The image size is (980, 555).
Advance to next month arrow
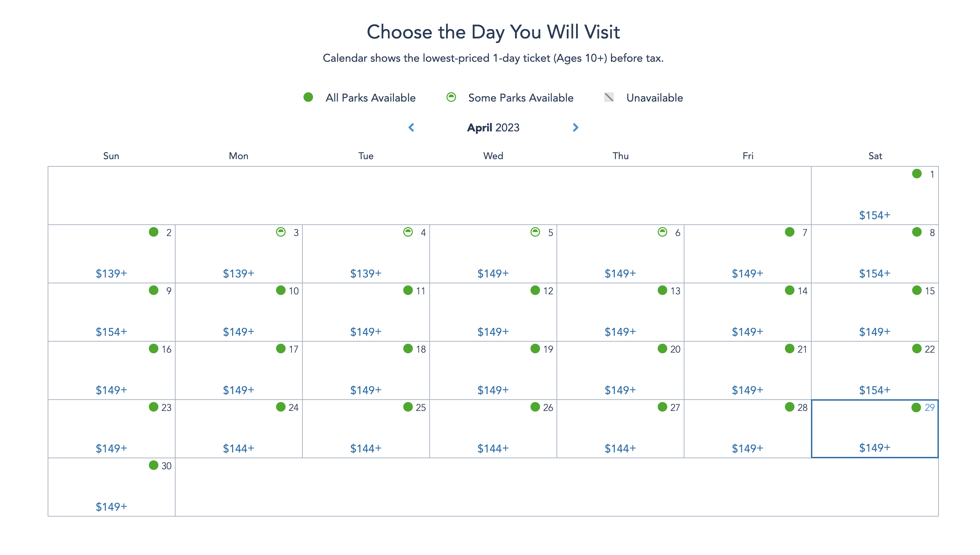[575, 127]
